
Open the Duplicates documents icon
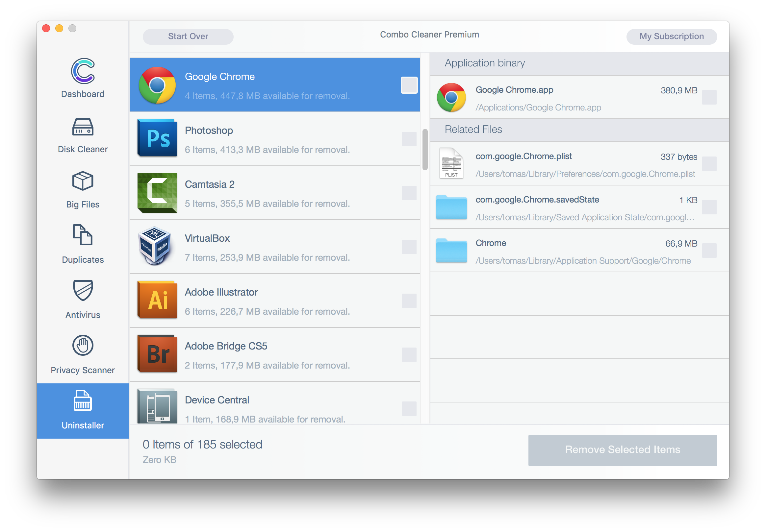tap(83, 235)
